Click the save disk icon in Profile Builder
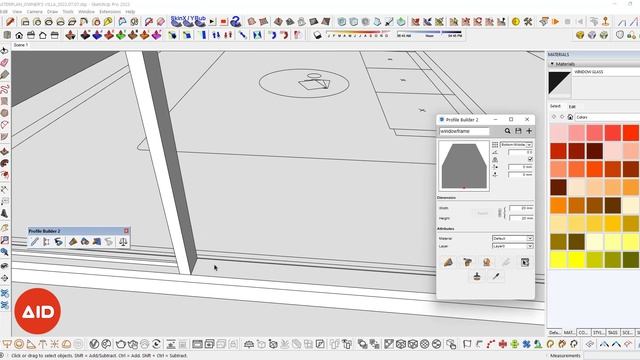 pos(518,131)
